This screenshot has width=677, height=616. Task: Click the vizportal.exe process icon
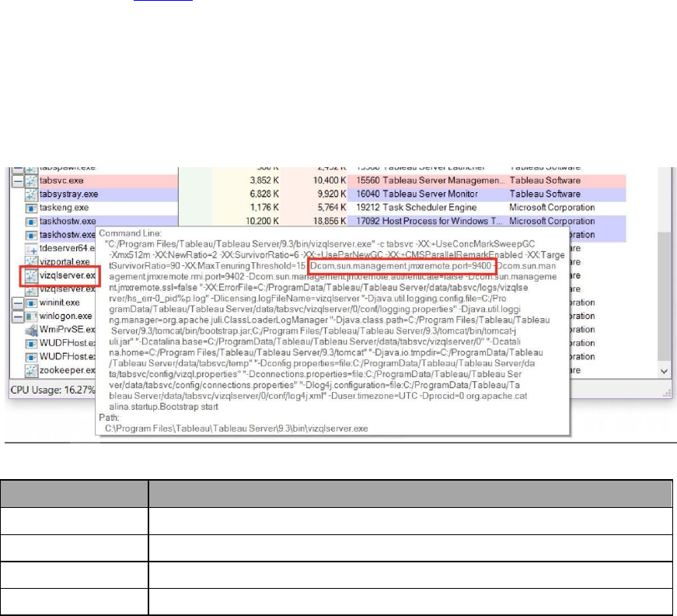pos(31,262)
